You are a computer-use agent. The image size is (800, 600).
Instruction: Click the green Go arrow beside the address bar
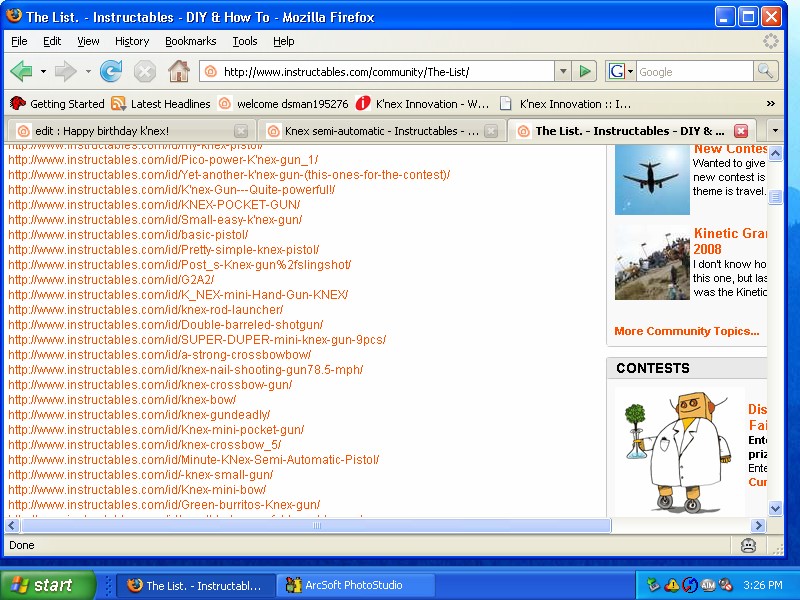(x=585, y=71)
